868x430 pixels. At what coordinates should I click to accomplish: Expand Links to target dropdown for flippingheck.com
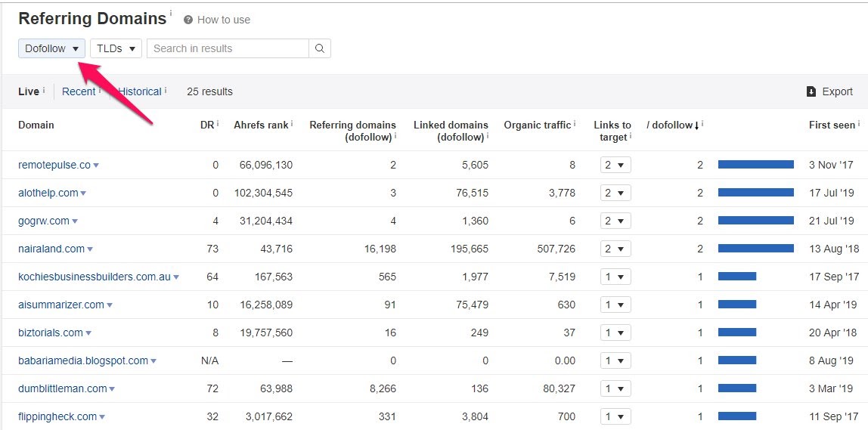point(615,416)
